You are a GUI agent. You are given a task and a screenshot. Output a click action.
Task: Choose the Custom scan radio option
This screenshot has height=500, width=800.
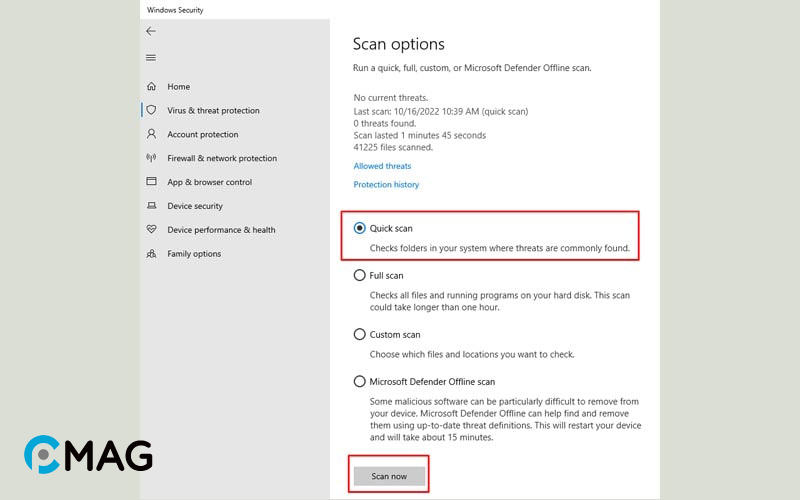(x=360, y=334)
